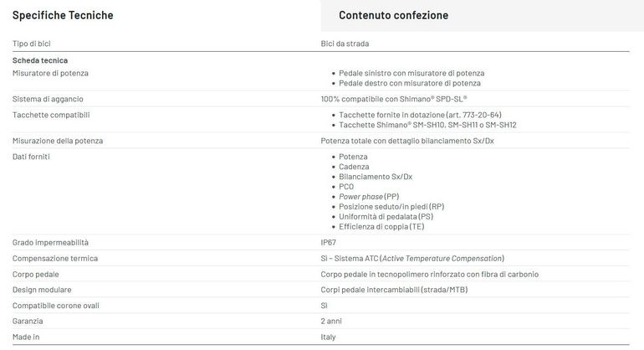Switch to the Specifiche Tecniche tab
Image resolution: width=644 pixels, height=350 pixels.
pyautogui.click(x=63, y=15)
